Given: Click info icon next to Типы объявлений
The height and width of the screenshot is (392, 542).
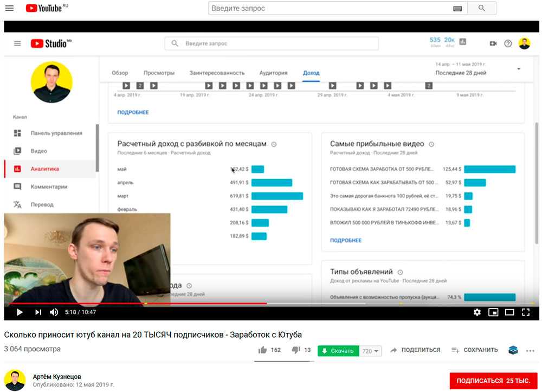Looking at the screenshot, I should 401,272.
